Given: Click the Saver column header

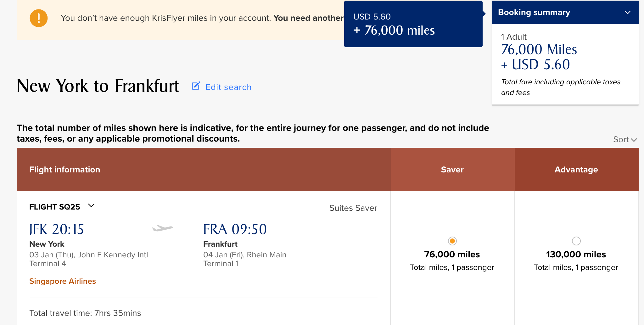Looking at the screenshot, I should [x=452, y=169].
